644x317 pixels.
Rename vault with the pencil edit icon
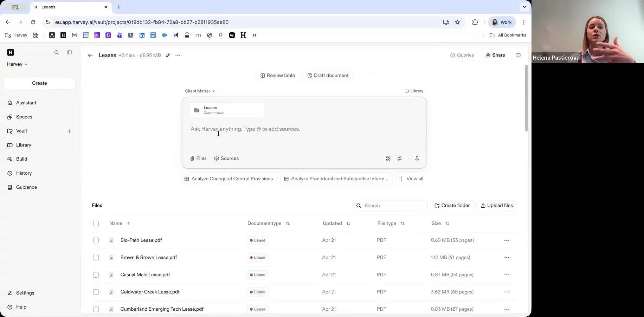tap(168, 55)
